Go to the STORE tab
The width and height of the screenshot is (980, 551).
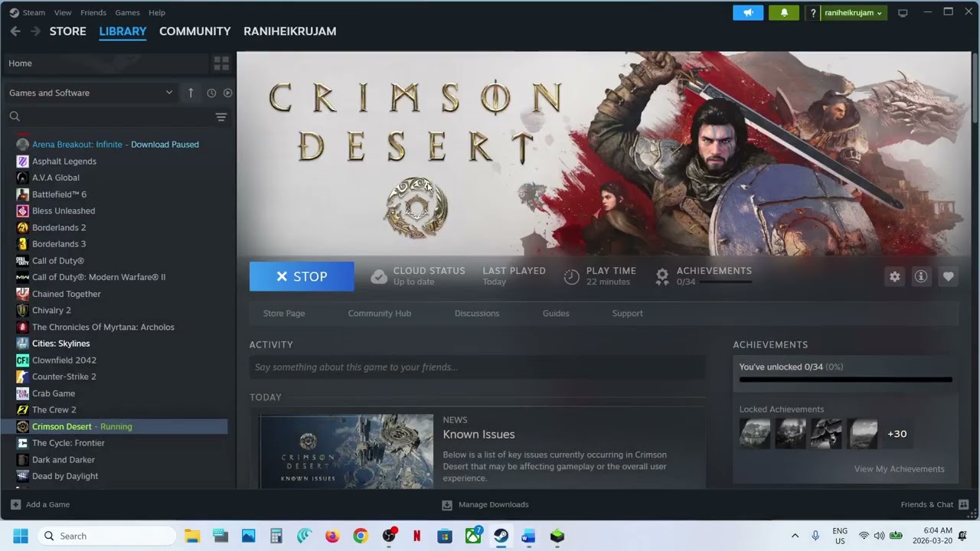(x=68, y=31)
